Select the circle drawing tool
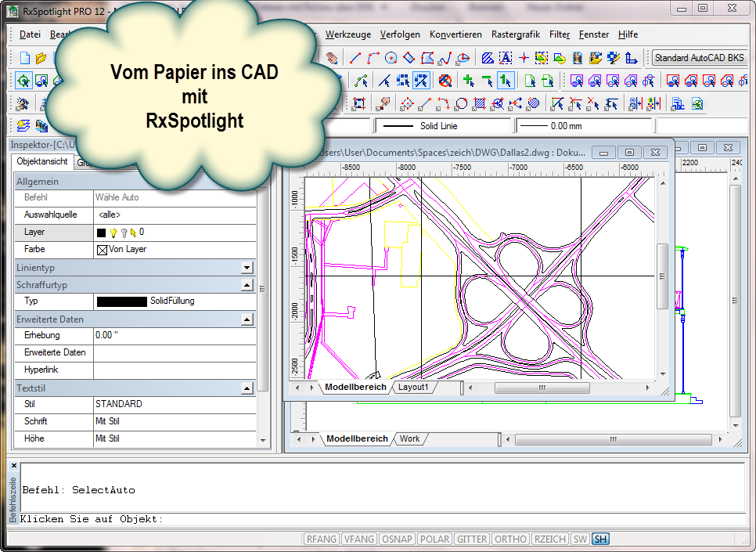The image size is (756, 552). pos(391,58)
